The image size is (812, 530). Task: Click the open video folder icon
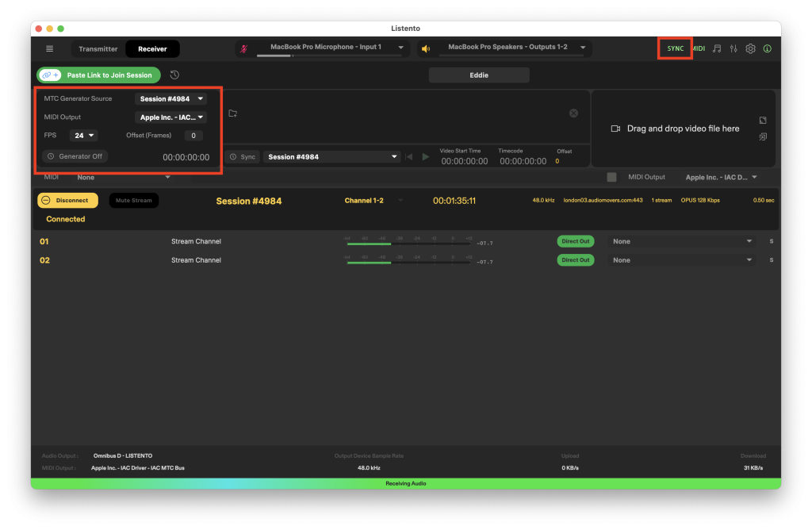point(232,113)
